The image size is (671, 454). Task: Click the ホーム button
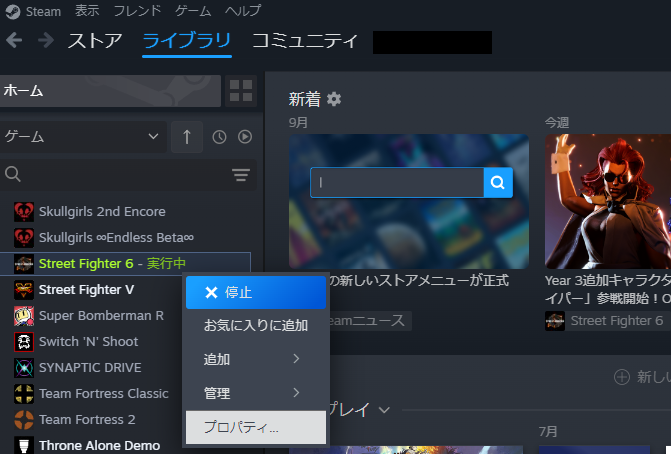click(110, 91)
